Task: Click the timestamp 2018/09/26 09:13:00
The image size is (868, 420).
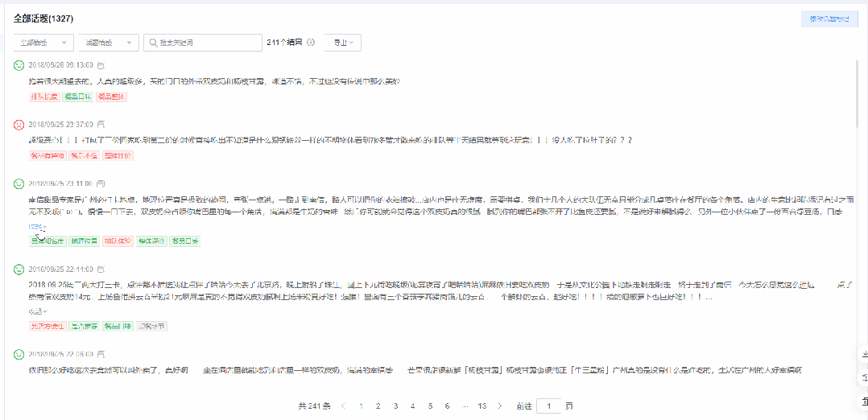Action: point(61,65)
